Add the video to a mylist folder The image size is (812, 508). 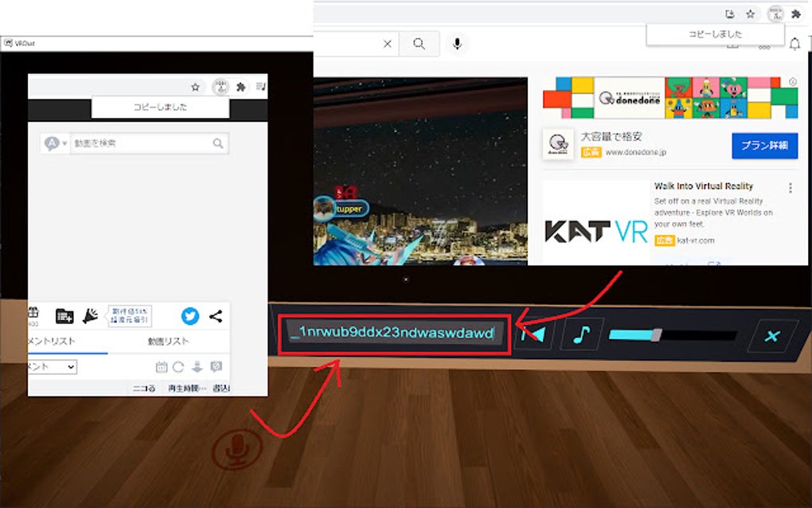point(64,315)
